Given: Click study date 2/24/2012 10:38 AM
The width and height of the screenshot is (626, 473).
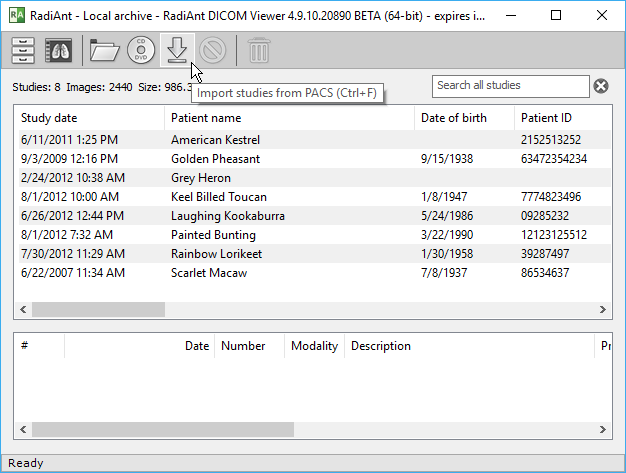Looking at the screenshot, I should coord(73,178).
